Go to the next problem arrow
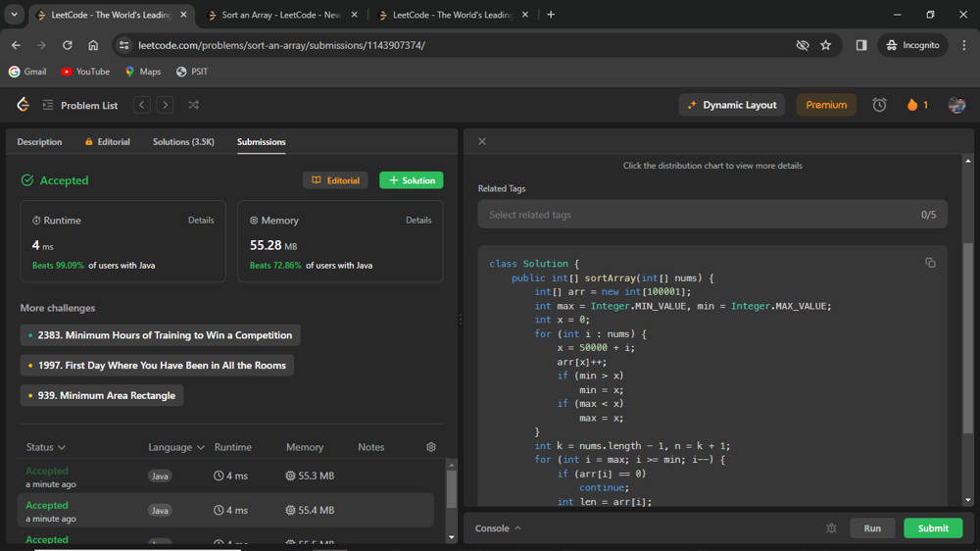The width and height of the screenshot is (980, 551). (165, 105)
